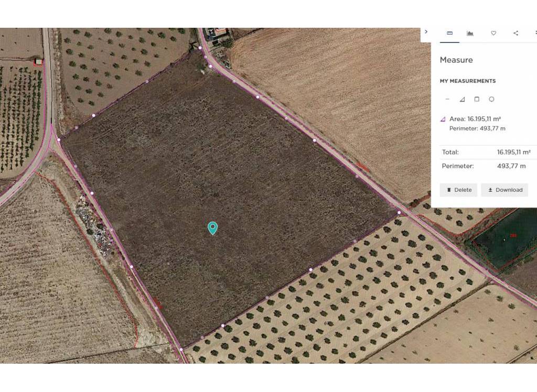This screenshot has height=392, width=537.
Task: Select the ruler measurement tab icon
Action: point(449,32)
